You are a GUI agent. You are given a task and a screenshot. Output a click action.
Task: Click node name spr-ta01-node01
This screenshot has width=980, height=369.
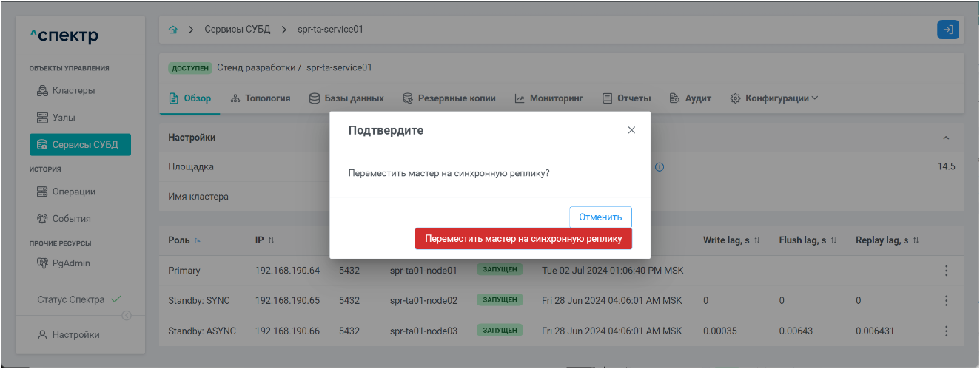(423, 271)
